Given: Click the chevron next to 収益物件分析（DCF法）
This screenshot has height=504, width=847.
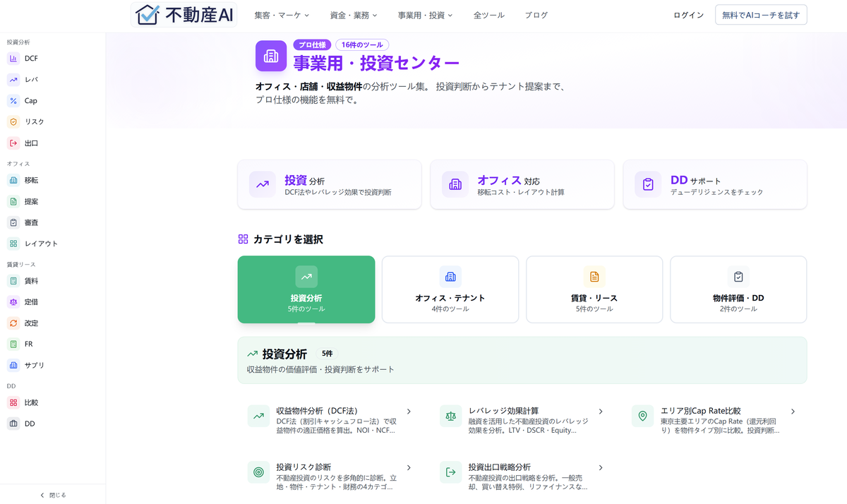Looking at the screenshot, I should [x=409, y=412].
